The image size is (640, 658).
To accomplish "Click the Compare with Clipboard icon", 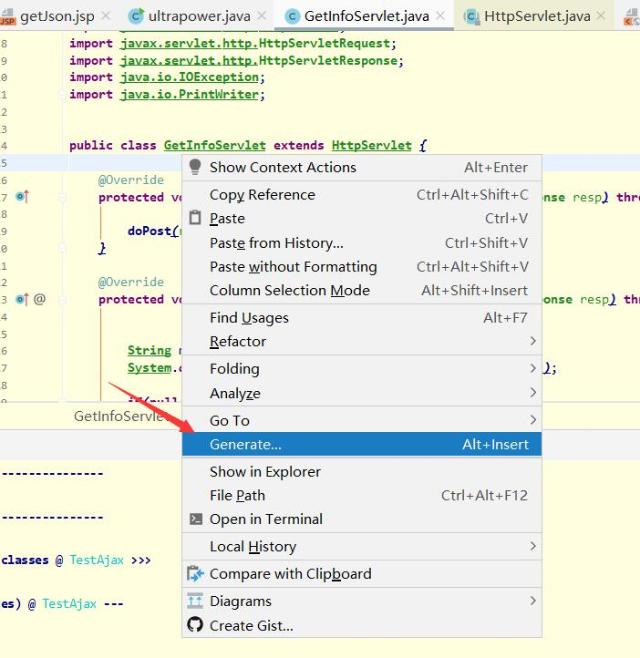I will pyautogui.click(x=195, y=574).
